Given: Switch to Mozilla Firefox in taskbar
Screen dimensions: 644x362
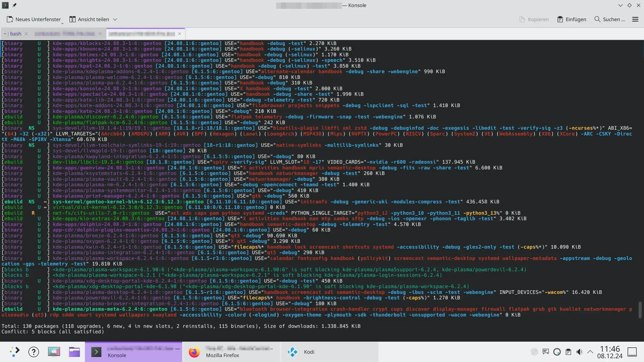Looking at the screenshot, I should point(231,352).
